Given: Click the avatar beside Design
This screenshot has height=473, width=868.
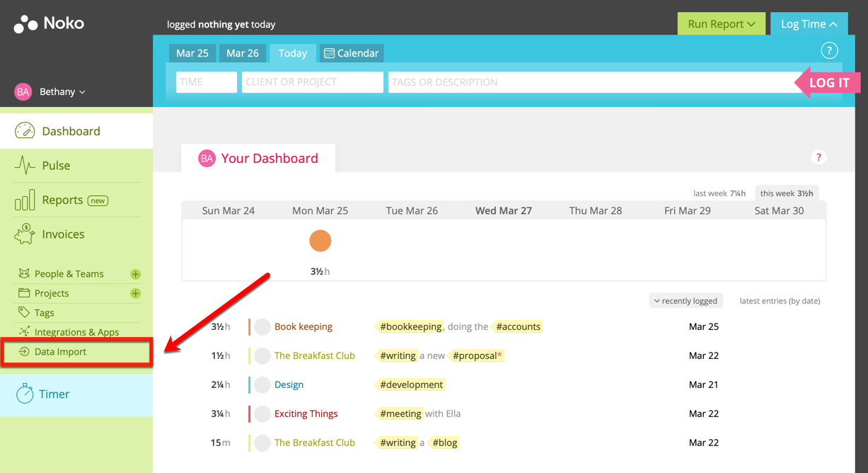Looking at the screenshot, I should (262, 384).
